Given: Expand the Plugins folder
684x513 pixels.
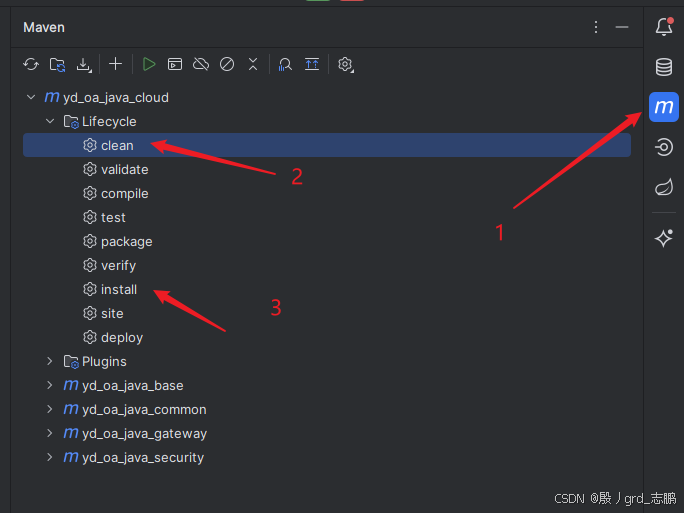Looking at the screenshot, I should [x=50, y=361].
